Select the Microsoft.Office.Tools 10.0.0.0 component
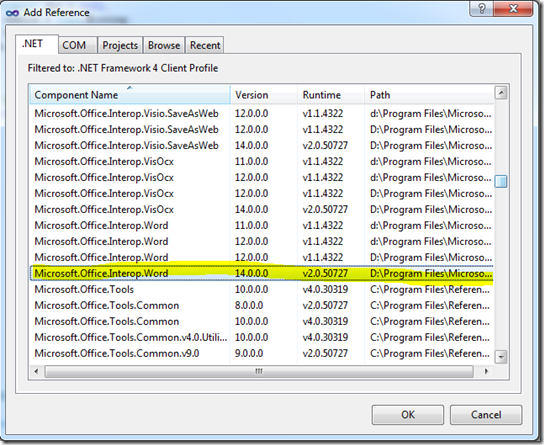Screen dimensions: 544x445 pos(262,289)
